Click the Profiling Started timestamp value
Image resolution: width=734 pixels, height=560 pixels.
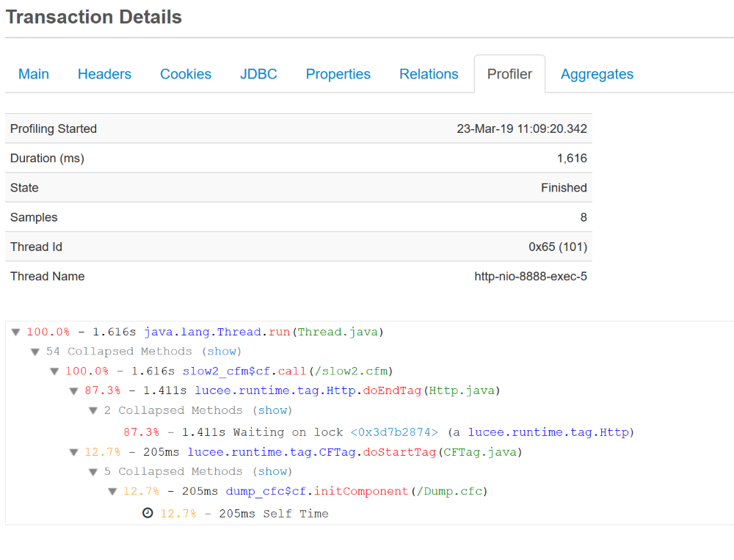pos(522,128)
